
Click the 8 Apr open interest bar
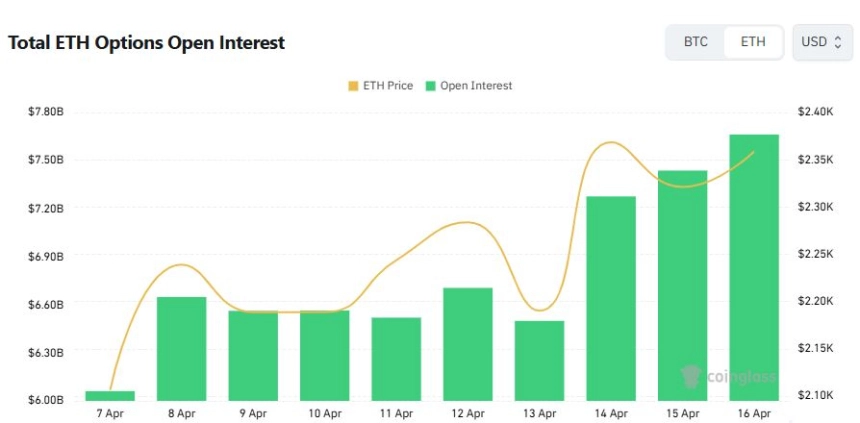tap(182, 349)
